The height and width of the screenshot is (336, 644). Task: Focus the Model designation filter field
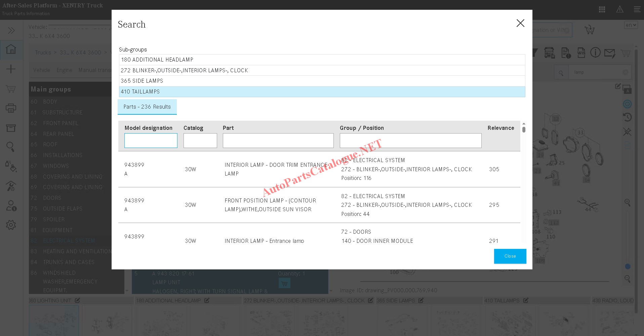coord(151,141)
